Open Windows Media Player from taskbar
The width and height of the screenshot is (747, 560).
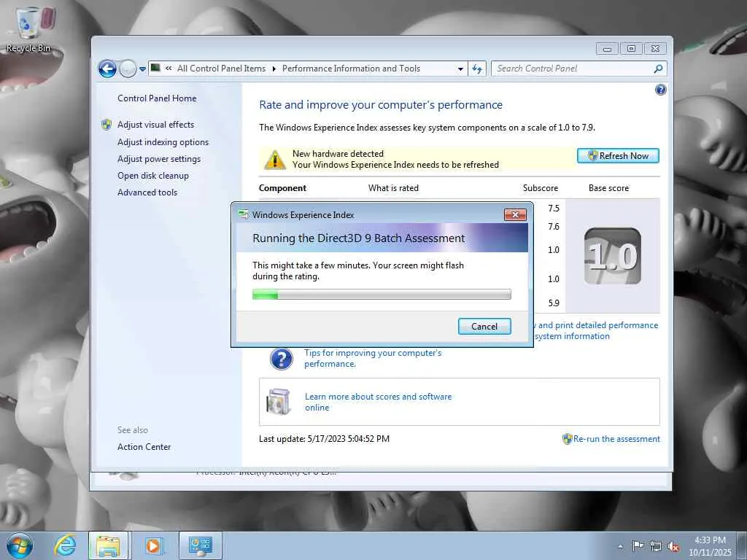coord(153,545)
